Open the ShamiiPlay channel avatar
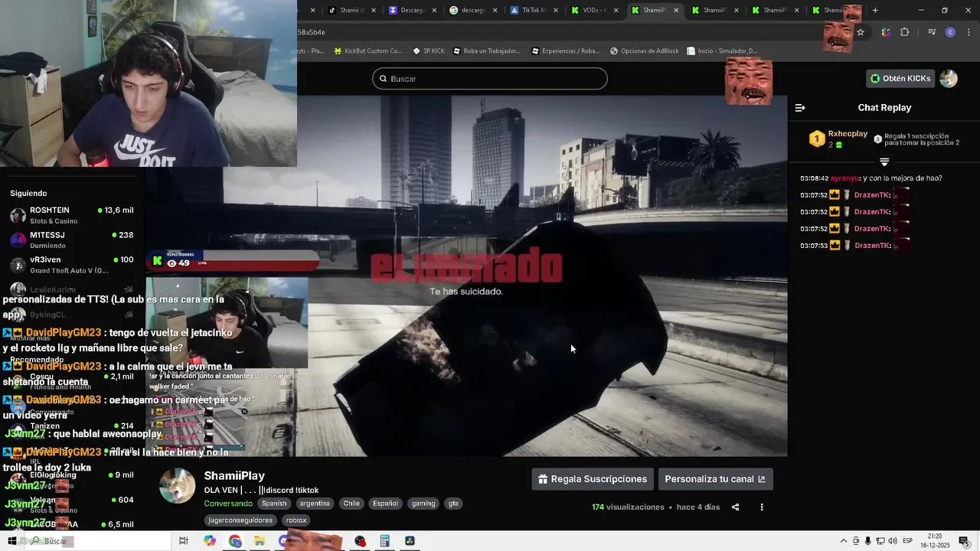The height and width of the screenshot is (551, 980). pos(177,486)
